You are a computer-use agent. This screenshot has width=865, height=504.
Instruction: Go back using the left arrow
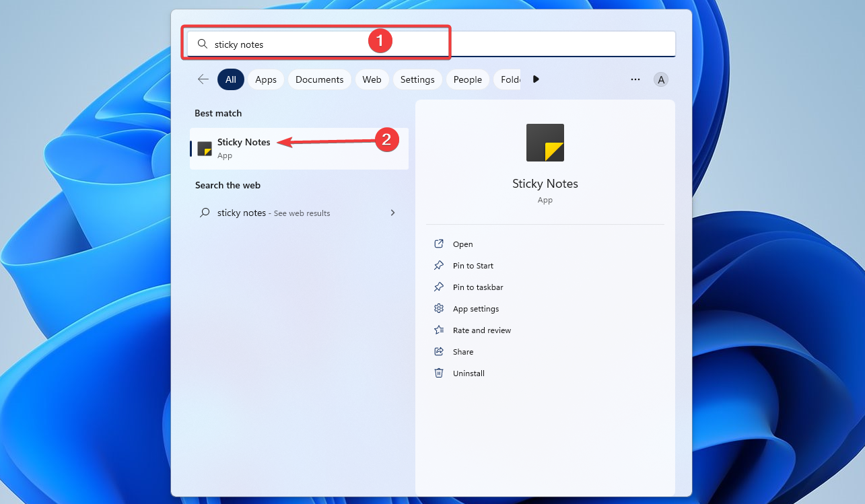[x=203, y=79]
